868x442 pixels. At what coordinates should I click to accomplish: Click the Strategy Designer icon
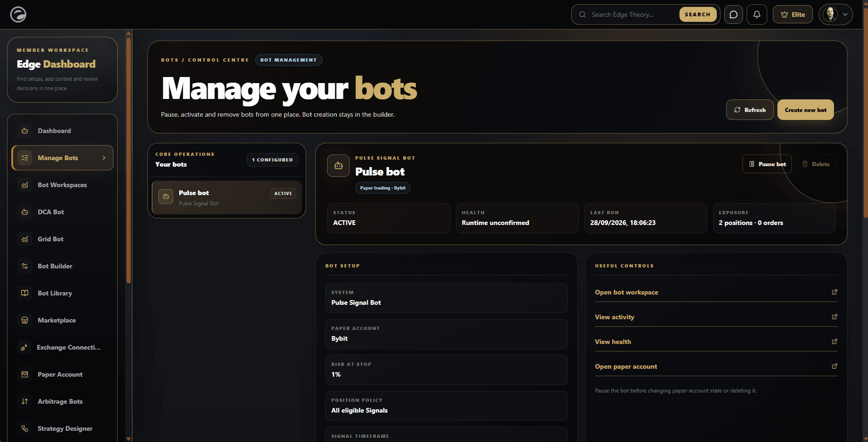tap(25, 428)
